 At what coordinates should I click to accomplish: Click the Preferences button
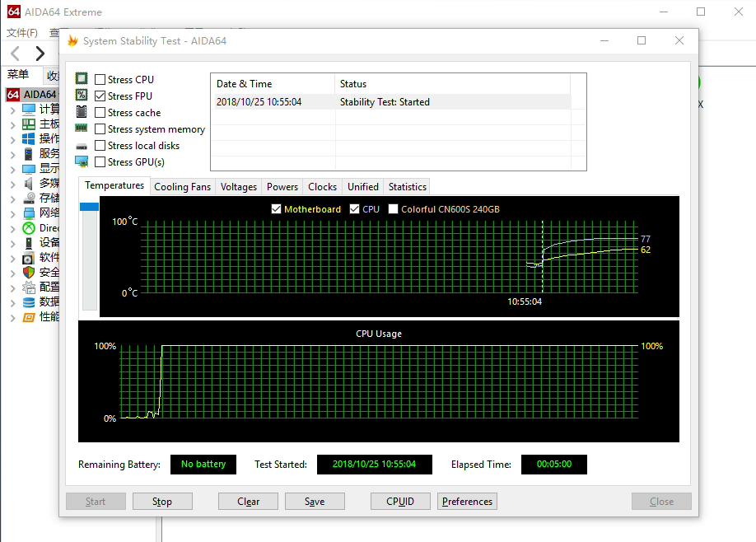(x=467, y=502)
